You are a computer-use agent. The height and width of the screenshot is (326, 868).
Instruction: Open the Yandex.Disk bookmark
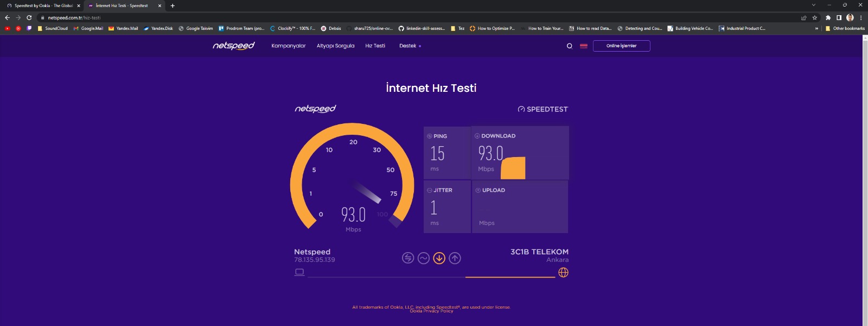pyautogui.click(x=158, y=28)
